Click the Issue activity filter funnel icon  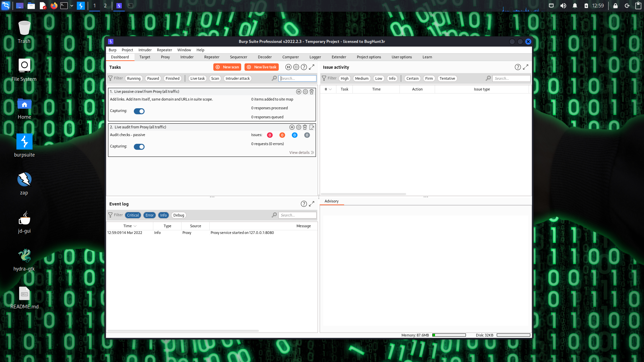click(324, 78)
